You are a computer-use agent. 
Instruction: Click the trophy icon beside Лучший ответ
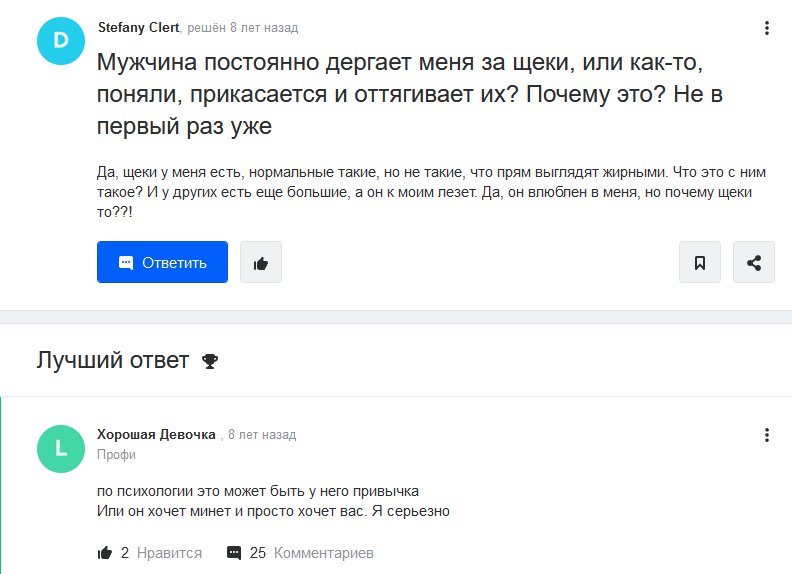point(210,361)
